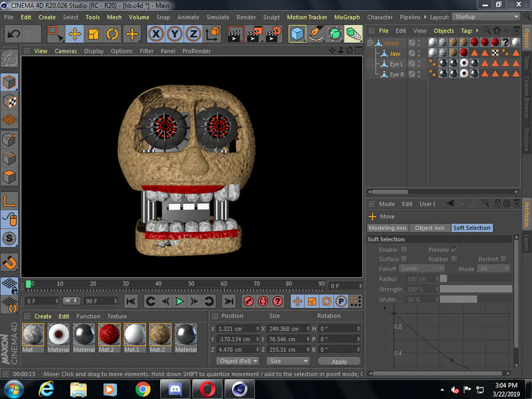Viewport: 532px width, 399px height.
Task: Toggle the Rubber checkbox
Action: pos(454,259)
